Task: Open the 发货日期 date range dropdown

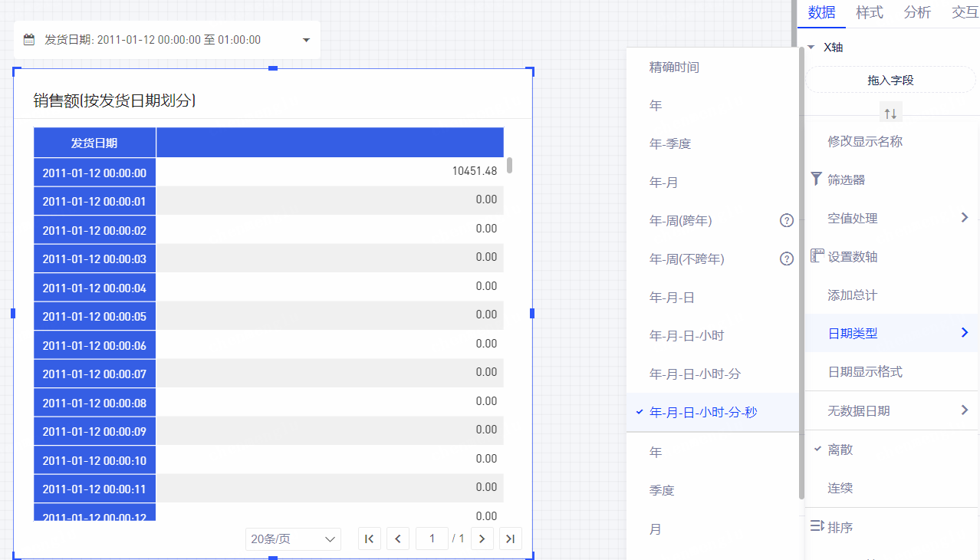Action: [306, 40]
